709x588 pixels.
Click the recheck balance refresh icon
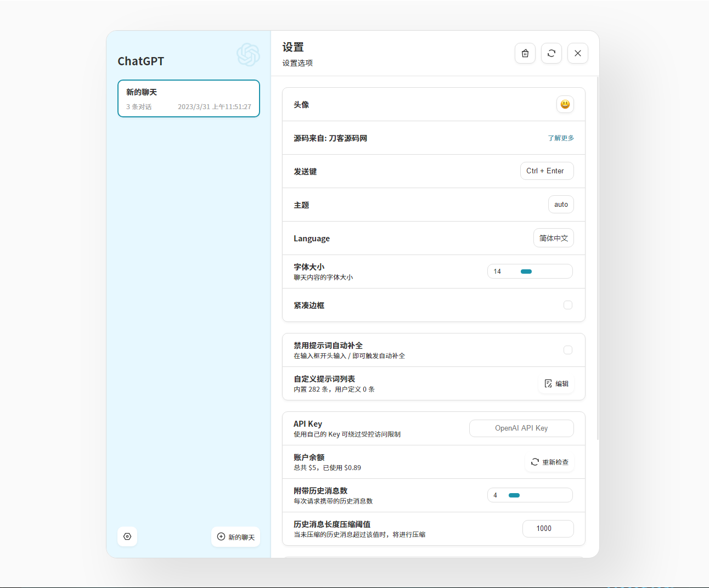(535, 462)
